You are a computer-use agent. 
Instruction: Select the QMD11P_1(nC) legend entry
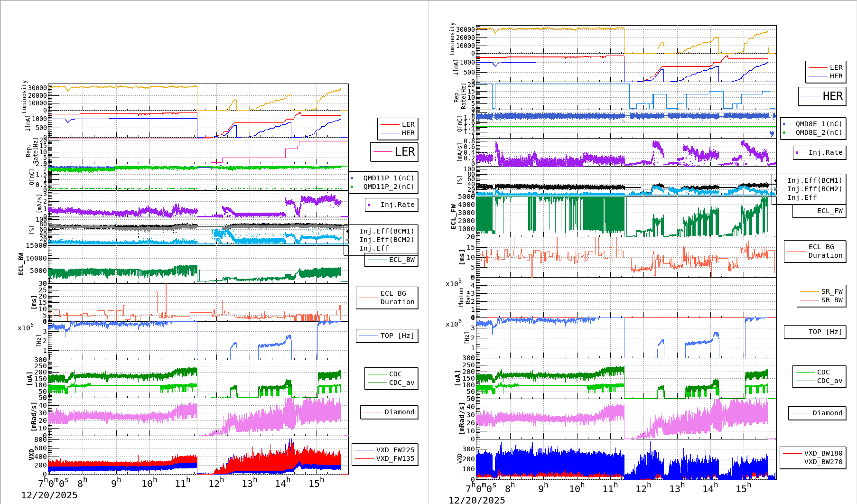(383, 178)
